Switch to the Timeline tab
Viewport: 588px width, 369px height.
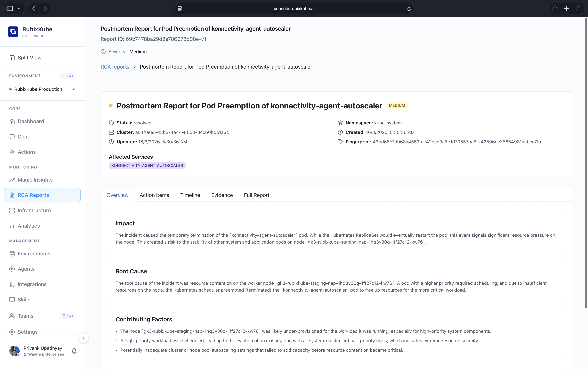tap(190, 195)
